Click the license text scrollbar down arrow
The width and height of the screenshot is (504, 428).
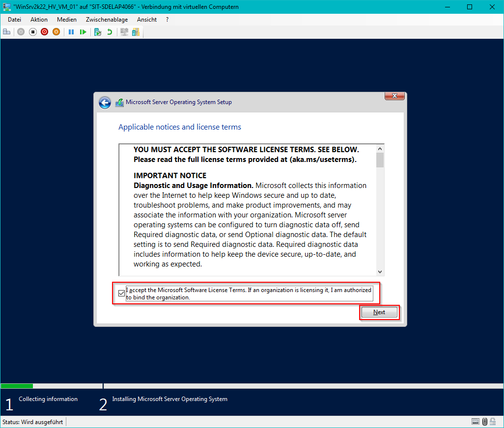(380, 271)
